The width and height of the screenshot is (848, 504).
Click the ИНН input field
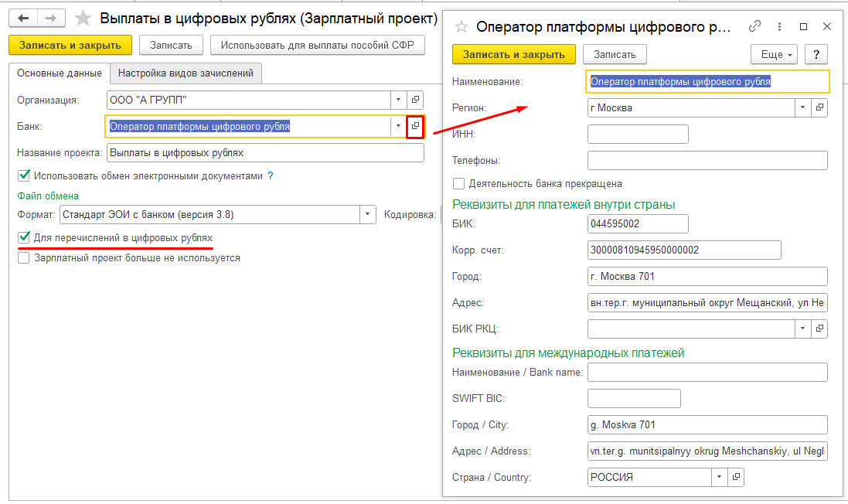pos(639,134)
